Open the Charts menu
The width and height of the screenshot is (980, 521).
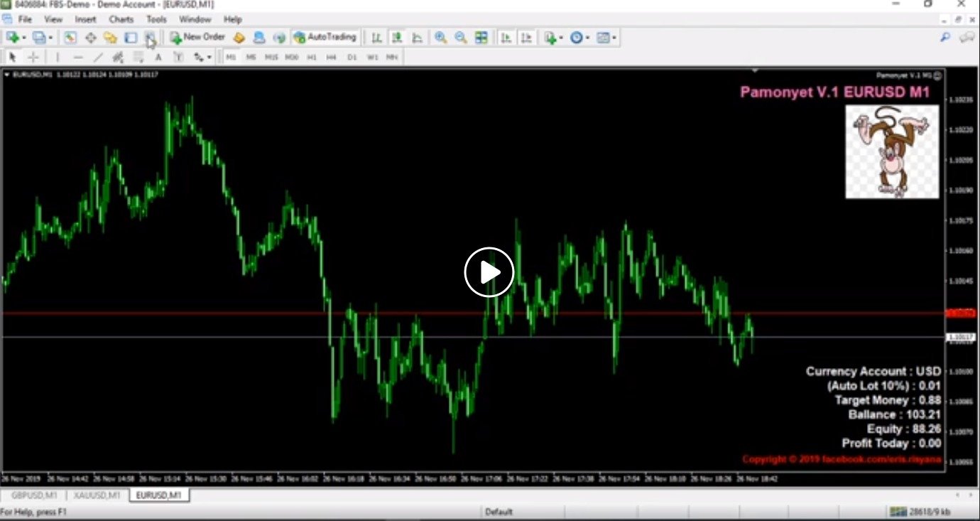121,19
